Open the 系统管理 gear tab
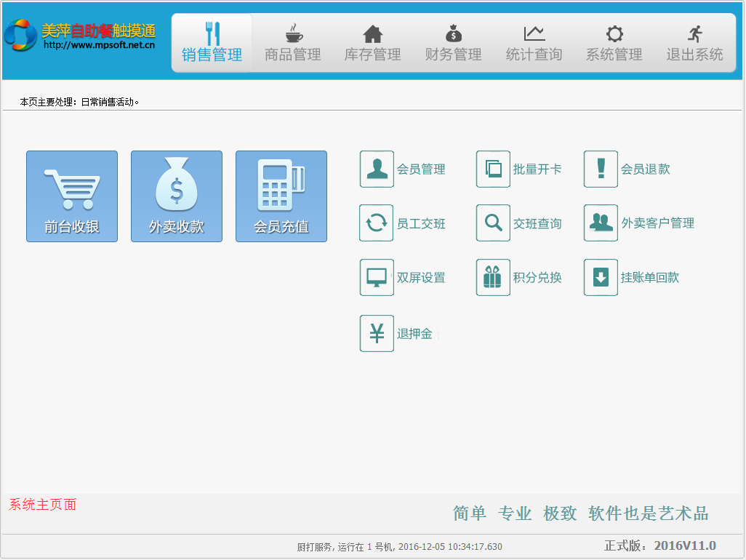Image resolution: width=746 pixels, height=560 pixels. pyautogui.click(x=614, y=44)
